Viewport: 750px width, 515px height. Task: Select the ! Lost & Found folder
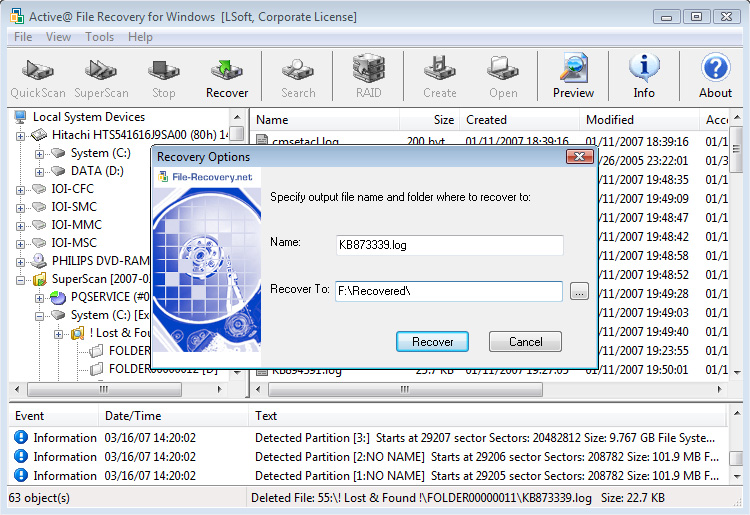click(110, 333)
